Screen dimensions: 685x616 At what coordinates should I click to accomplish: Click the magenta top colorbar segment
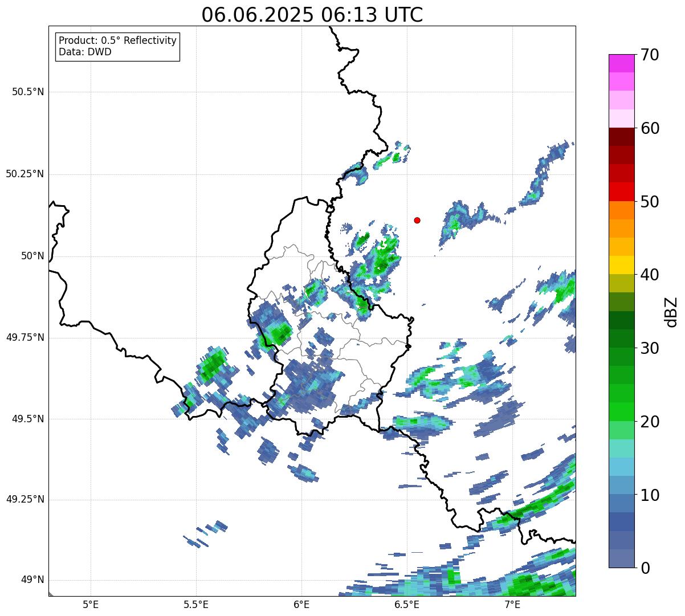[621, 63]
